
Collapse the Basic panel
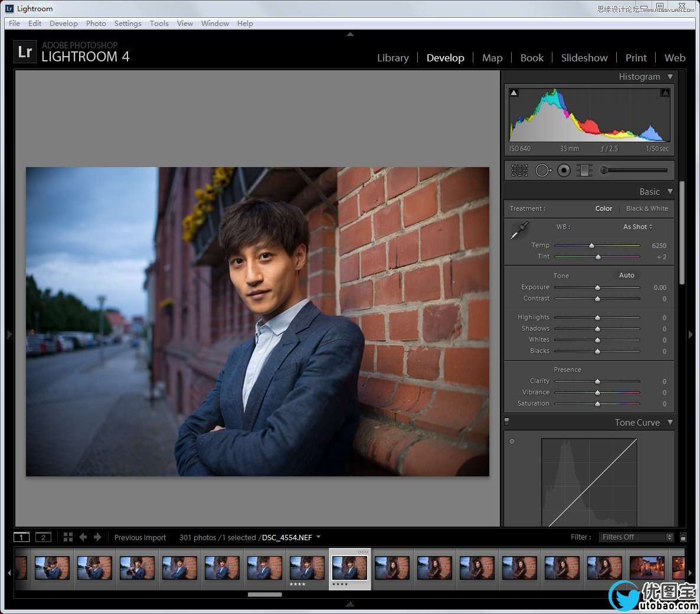click(670, 191)
